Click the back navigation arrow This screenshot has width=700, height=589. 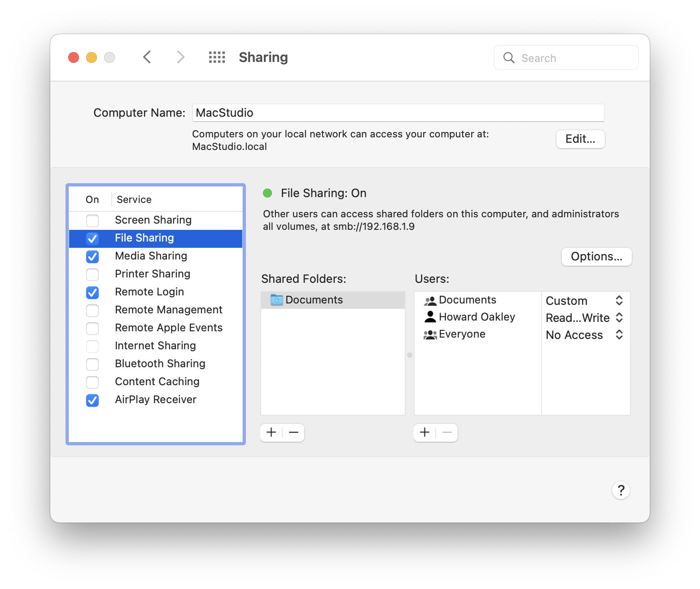[147, 57]
